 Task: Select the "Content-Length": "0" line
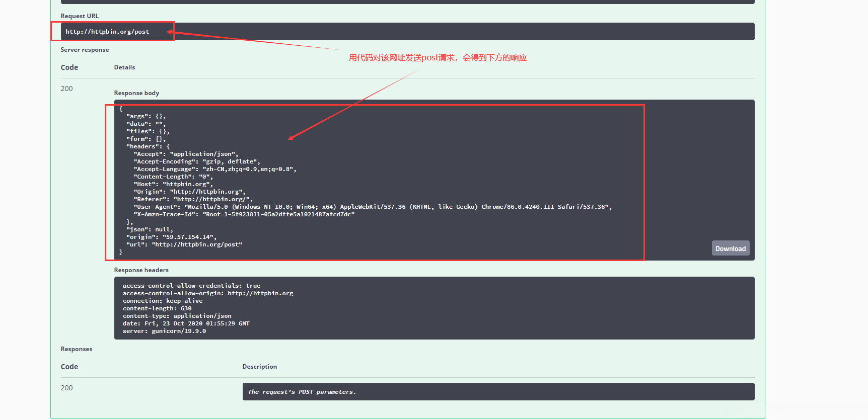173,177
